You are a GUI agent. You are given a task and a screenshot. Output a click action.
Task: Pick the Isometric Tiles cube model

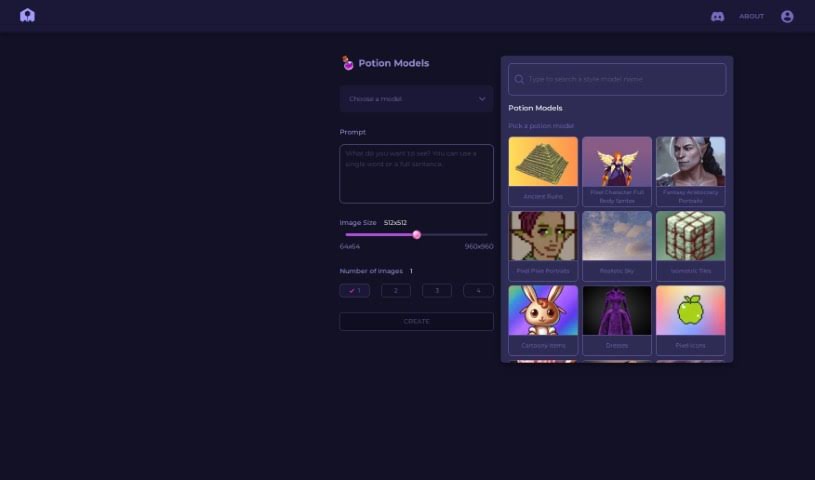pyautogui.click(x=691, y=246)
